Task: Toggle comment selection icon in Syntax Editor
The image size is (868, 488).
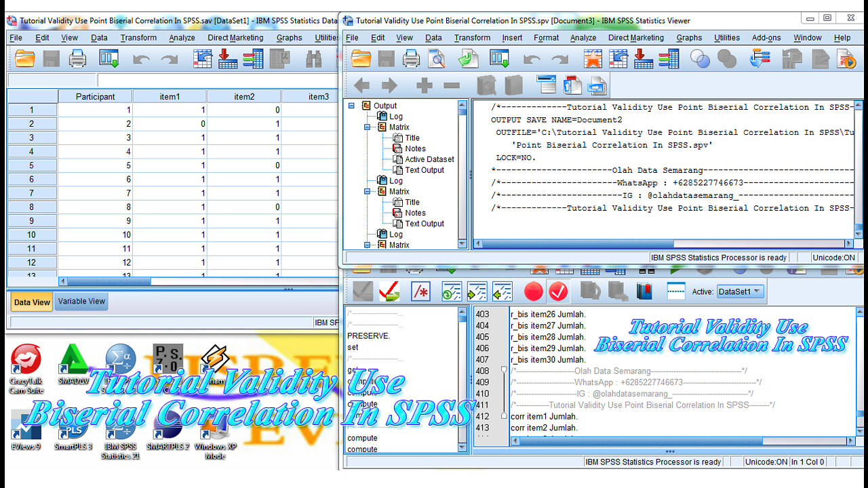Action: 421,292
